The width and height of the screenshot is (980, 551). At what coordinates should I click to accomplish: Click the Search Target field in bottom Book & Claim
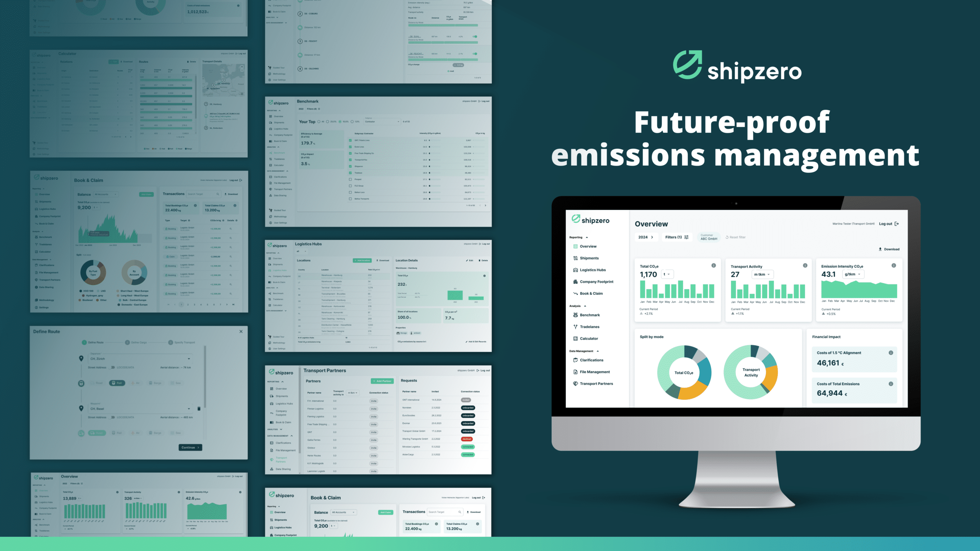pyautogui.click(x=445, y=512)
